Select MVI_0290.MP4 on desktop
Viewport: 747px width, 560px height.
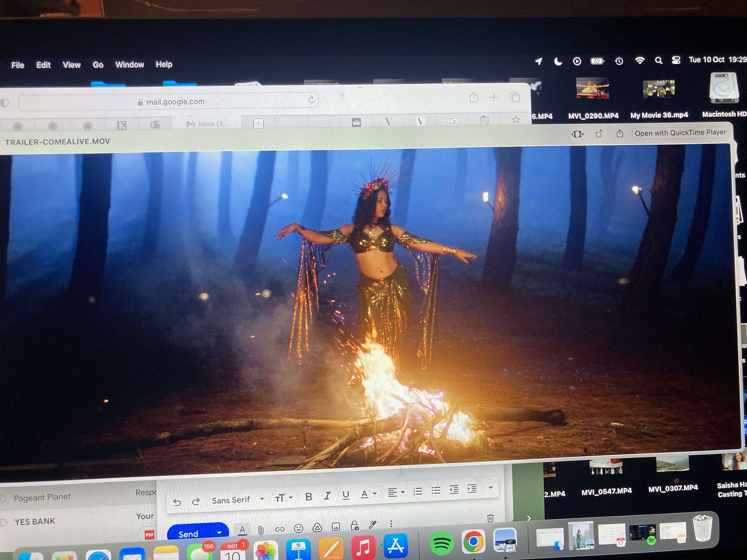593,99
